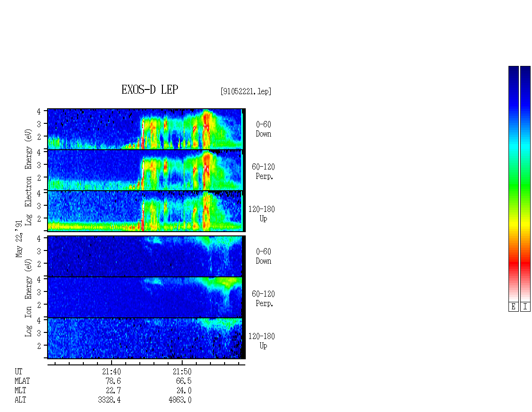The image size is (532, 412).
Task: Click the boxed I label under the color bar
Action: (525, 307)
